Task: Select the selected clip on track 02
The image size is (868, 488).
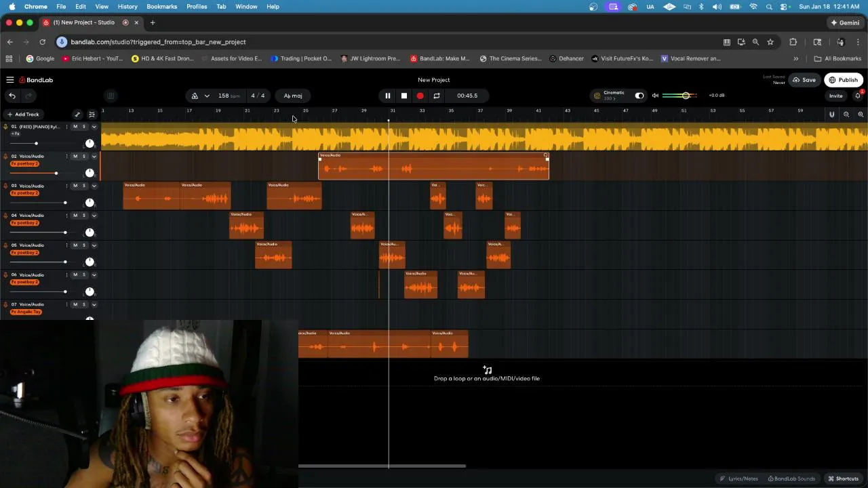Action: (433, 166)
